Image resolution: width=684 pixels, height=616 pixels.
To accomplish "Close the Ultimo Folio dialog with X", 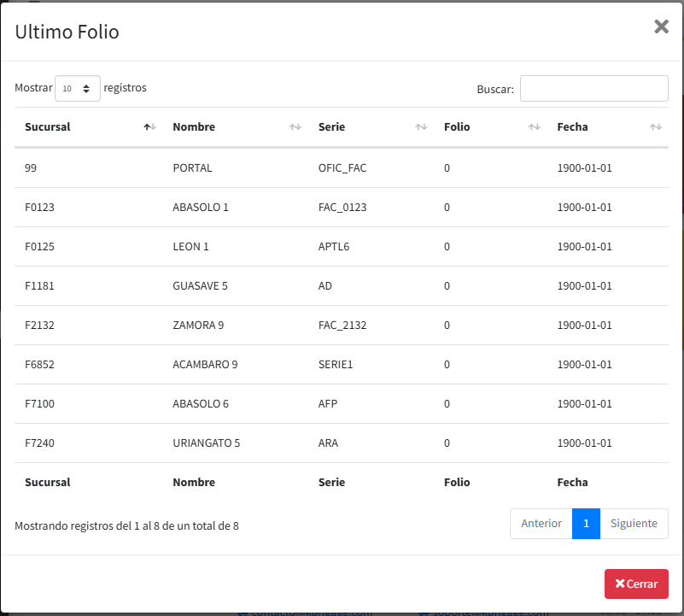I will tap(661, 26).
